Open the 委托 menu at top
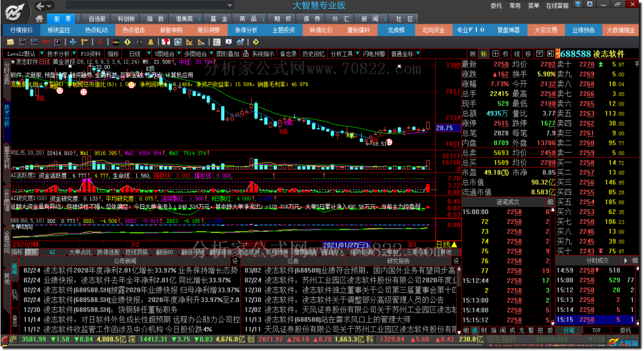 496,6
